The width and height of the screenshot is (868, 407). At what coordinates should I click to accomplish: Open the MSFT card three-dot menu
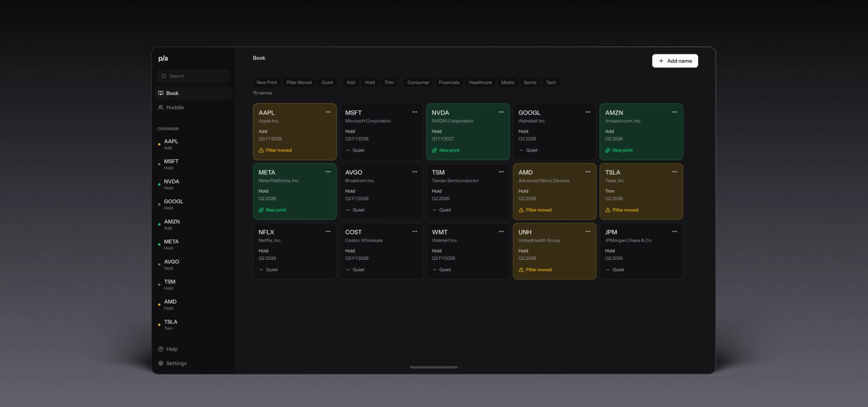click(x=415, y=112)
